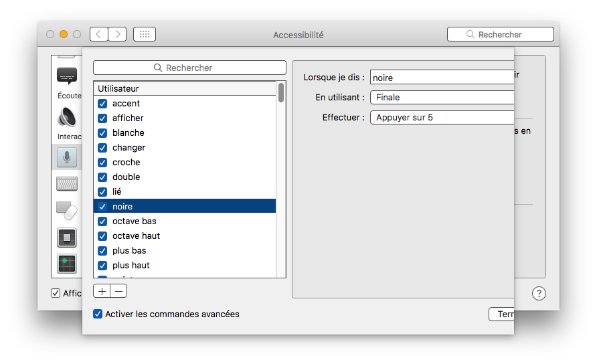This screenshot has width=597, height=364.
Task: Click the partially visible Terminé button
Action: tap(501, 314)
